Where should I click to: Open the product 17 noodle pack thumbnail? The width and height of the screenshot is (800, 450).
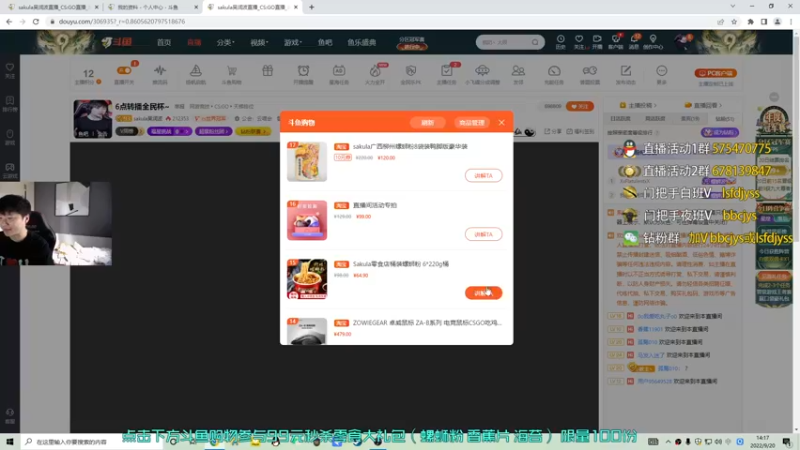[307, 162]
